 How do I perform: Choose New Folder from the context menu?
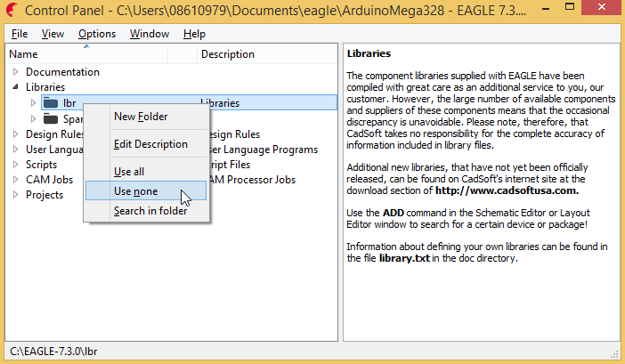click(141, 117)
